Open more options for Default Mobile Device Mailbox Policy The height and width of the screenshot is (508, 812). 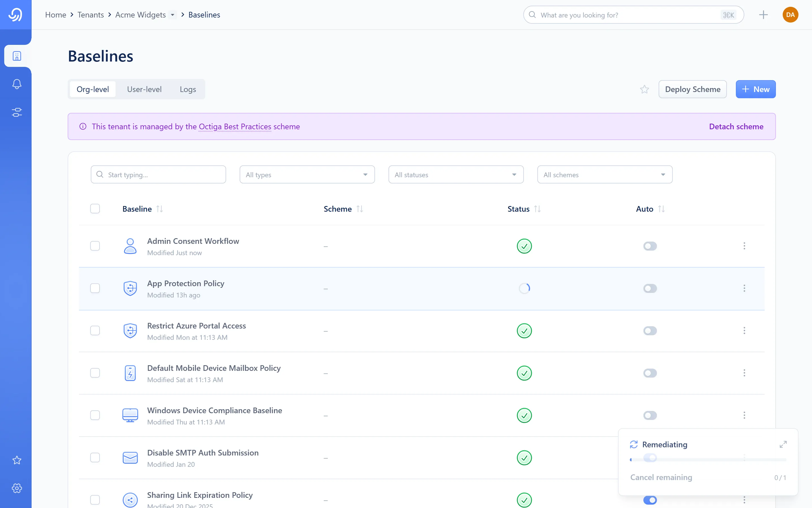(x=744, y=373)
